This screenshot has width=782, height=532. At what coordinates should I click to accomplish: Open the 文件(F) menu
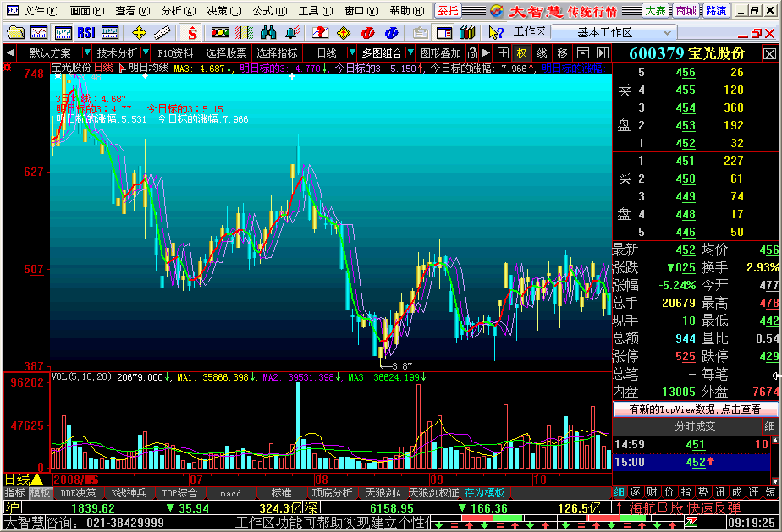(41, 10)
